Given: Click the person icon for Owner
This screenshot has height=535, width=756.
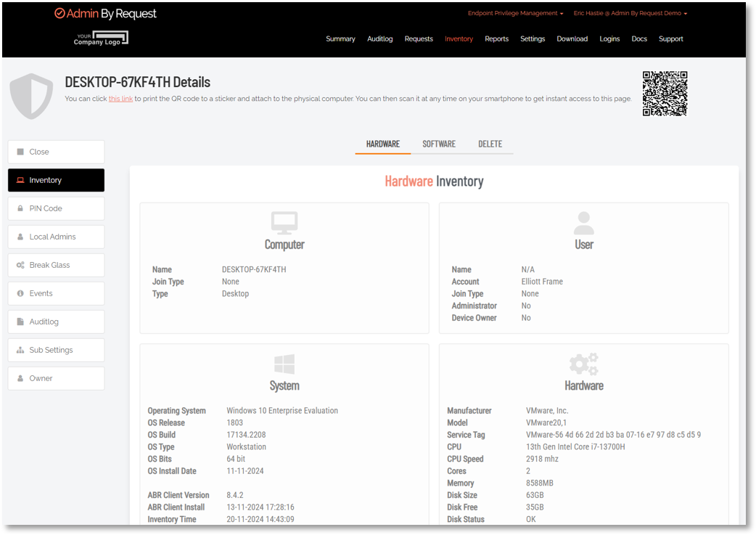Looking at the screenshot, I should tap(20, 379).
